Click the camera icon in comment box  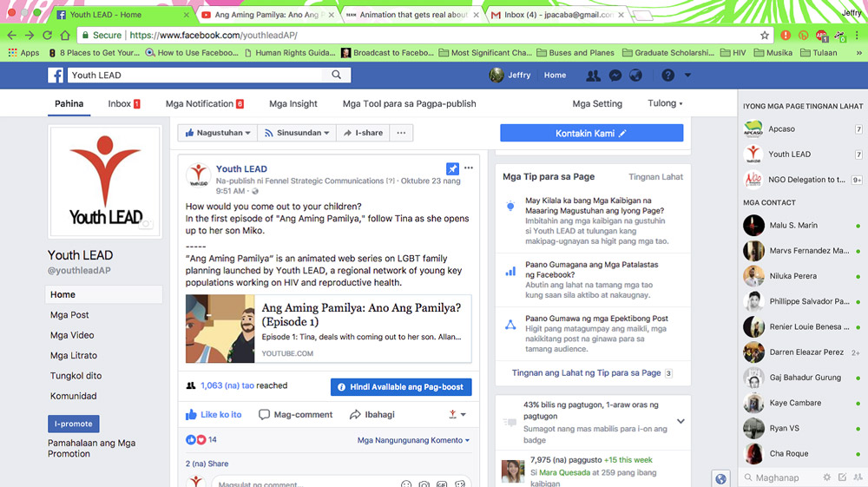tap(424, 484)
